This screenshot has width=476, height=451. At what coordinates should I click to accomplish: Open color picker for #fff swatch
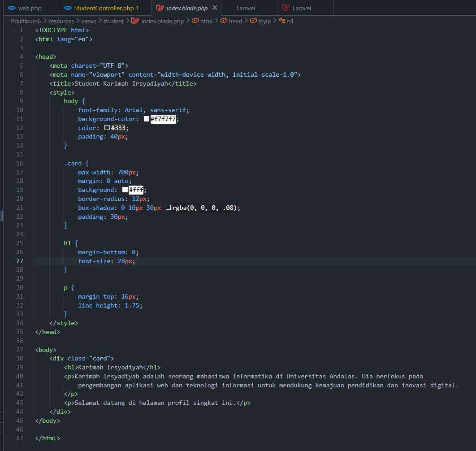125,190
